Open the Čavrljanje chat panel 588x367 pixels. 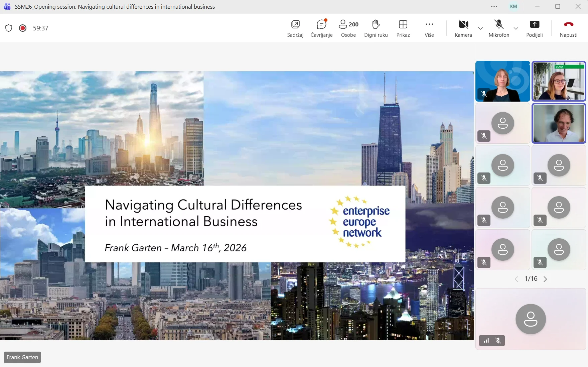click(x=321, y=28)
